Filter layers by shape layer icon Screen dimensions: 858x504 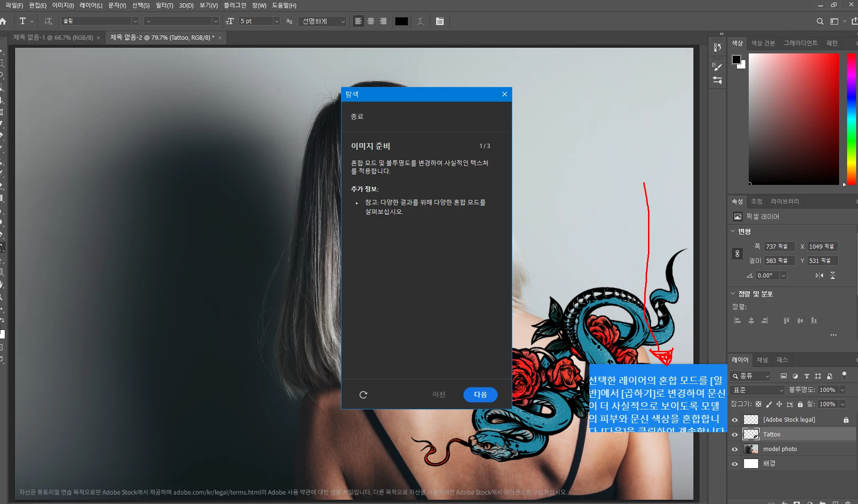[818, 376]
